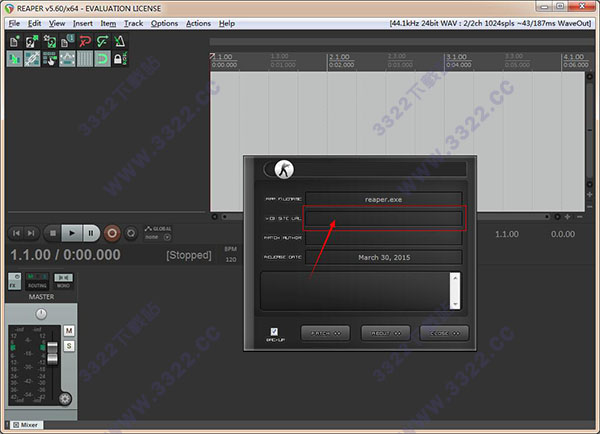
Task: Open the File menu
Action: point(14,23)
